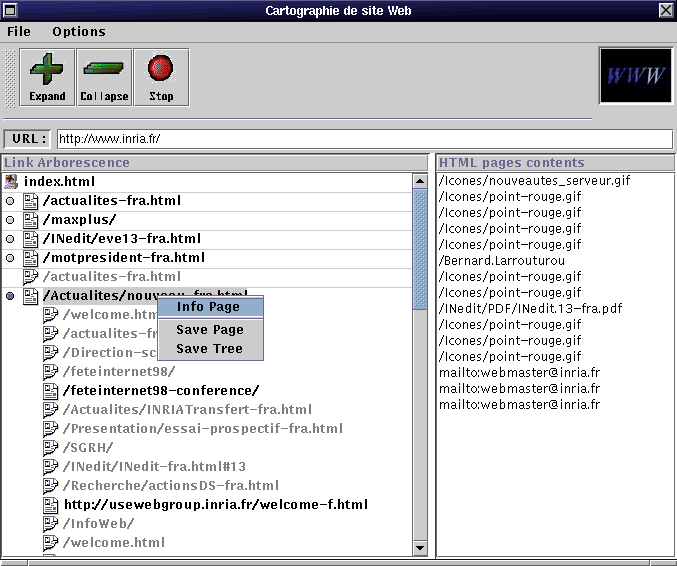Viewport: 677px width, 566px height.
Task: Collapse the /Actualites/nouveau-fra.html node handle
Action: (x=10, y=296)
